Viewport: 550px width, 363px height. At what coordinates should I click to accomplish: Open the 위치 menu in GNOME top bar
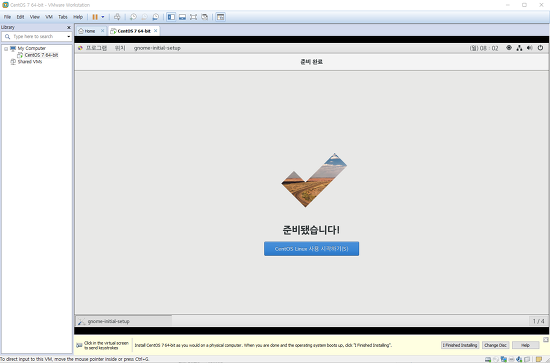pos(120,48)
